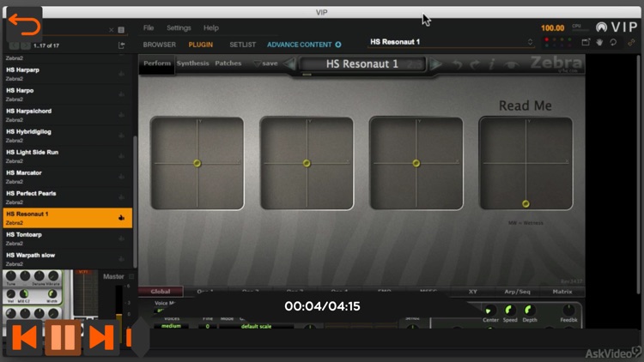Select HS Tontoarp patch
Image resolution: width=644 pixels, height=362 pixels.
[67, 238]
